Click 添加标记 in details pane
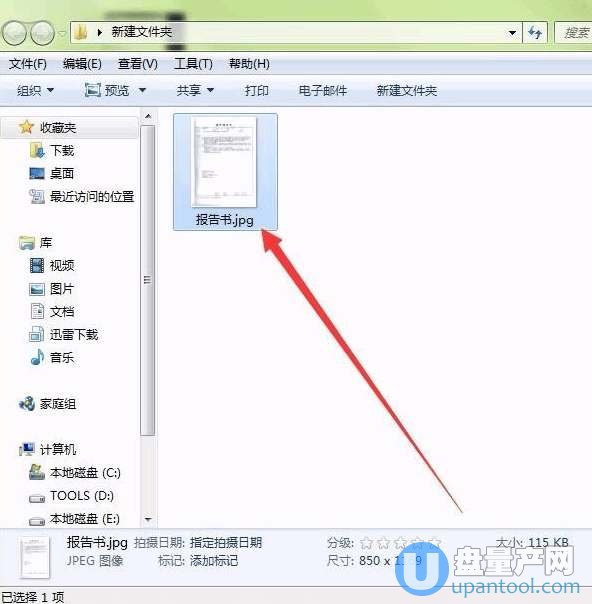592x604 pixels. pos(214,560)
